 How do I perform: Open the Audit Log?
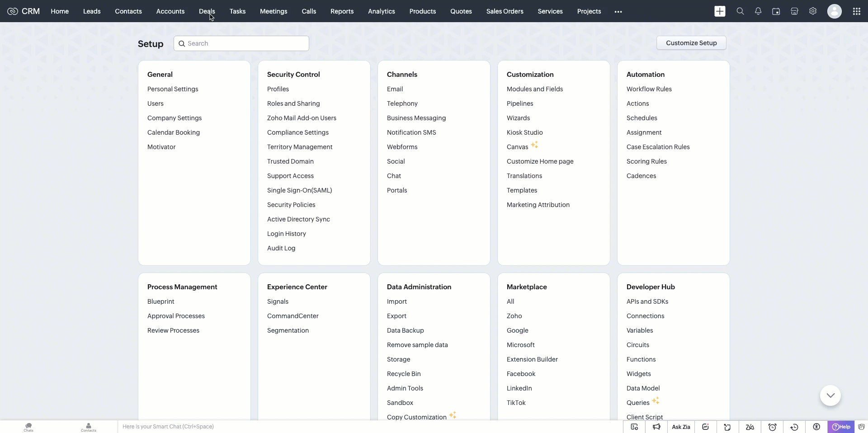point(281,248)
